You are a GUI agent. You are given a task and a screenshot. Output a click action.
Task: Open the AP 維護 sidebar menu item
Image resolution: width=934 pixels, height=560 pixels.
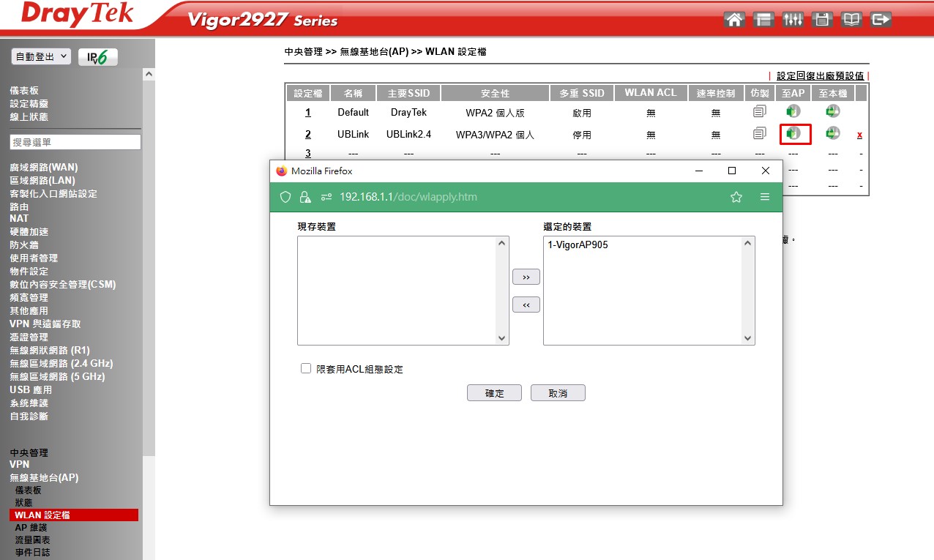click(x=31, y=527)
